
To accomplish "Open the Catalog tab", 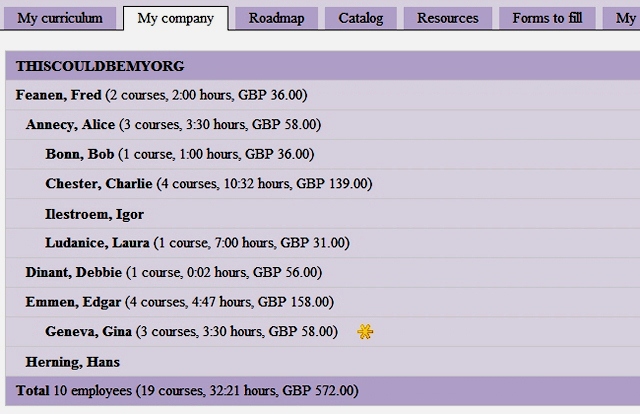I will pos(360,18).
